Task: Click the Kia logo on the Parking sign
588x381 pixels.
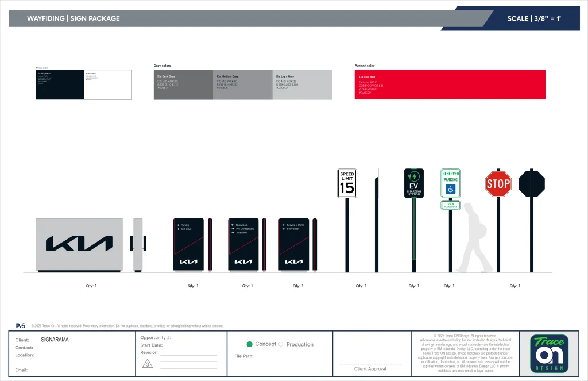Action: [x=188, y=261]
